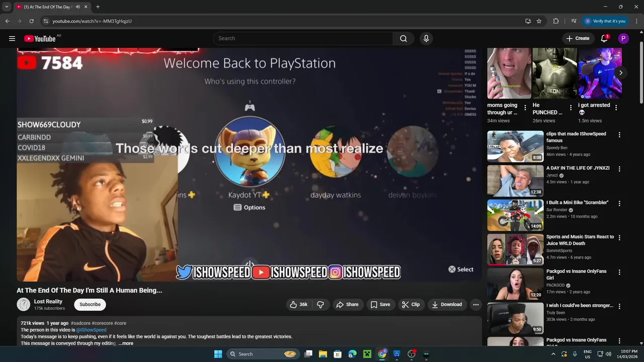
Task: Show next shorts with right arrow
Action: tap(621, 73)
